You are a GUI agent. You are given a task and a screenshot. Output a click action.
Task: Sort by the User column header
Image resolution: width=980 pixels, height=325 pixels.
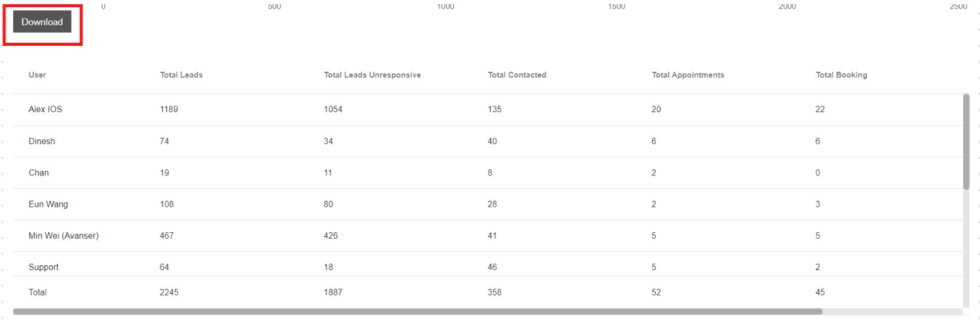(37, 75)
